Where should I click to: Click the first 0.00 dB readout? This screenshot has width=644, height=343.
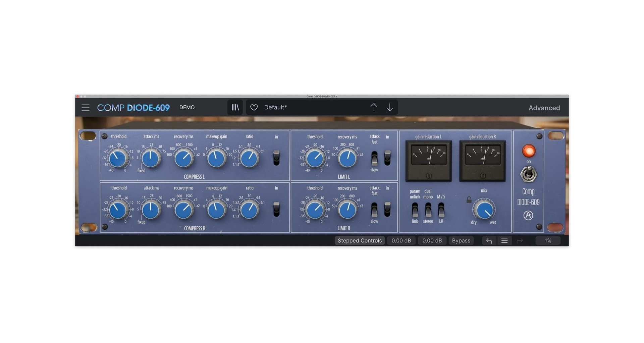pyautogui.click(x=401, y=241)
